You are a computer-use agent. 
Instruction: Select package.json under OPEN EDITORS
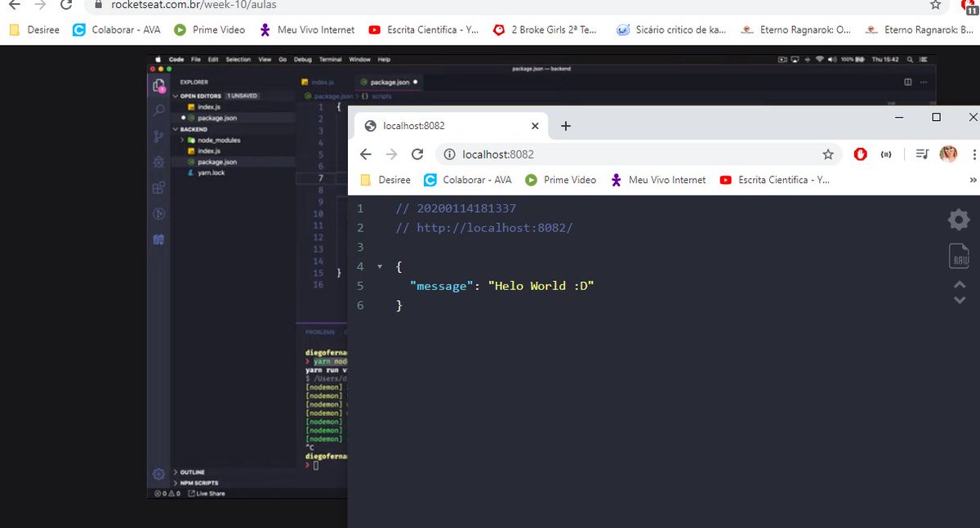click(217, 119)
